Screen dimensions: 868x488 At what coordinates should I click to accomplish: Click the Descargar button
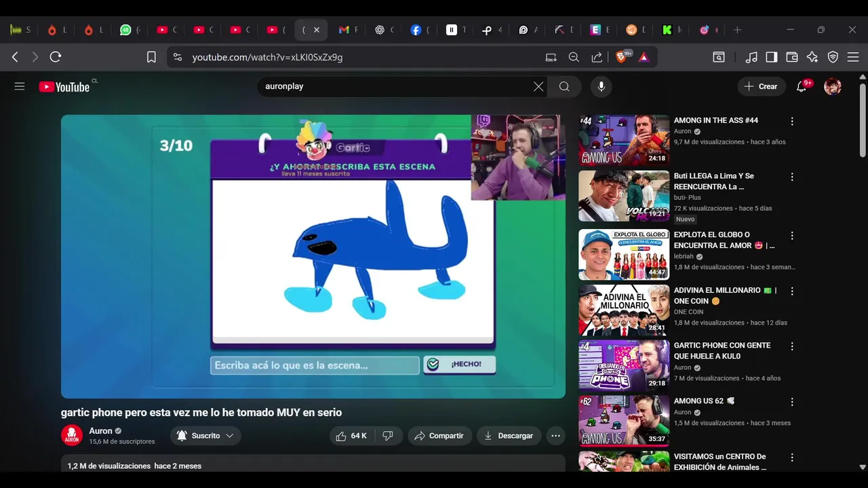[509, 436]
